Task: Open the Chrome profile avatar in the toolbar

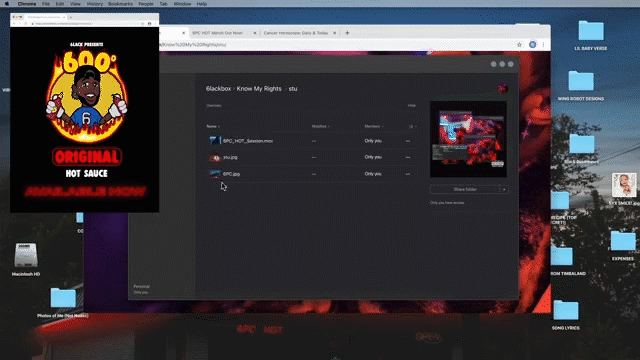Action: point(533,44)
